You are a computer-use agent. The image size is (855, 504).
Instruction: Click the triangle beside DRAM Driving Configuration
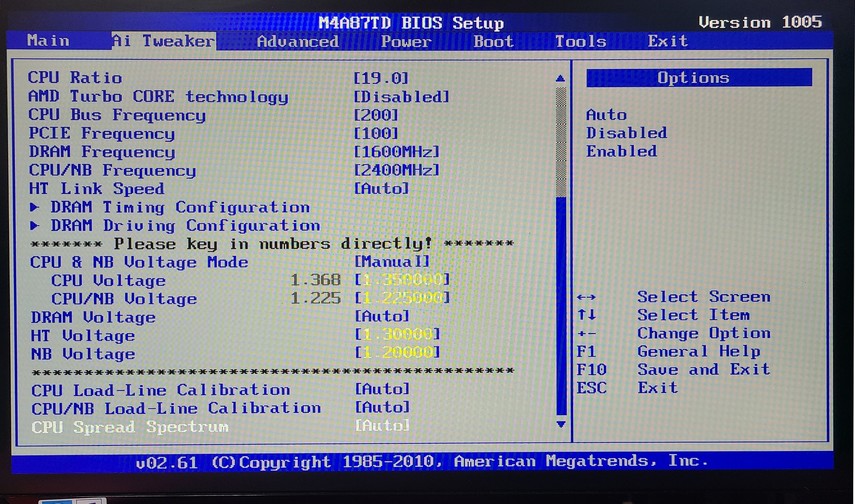point(35,226)
